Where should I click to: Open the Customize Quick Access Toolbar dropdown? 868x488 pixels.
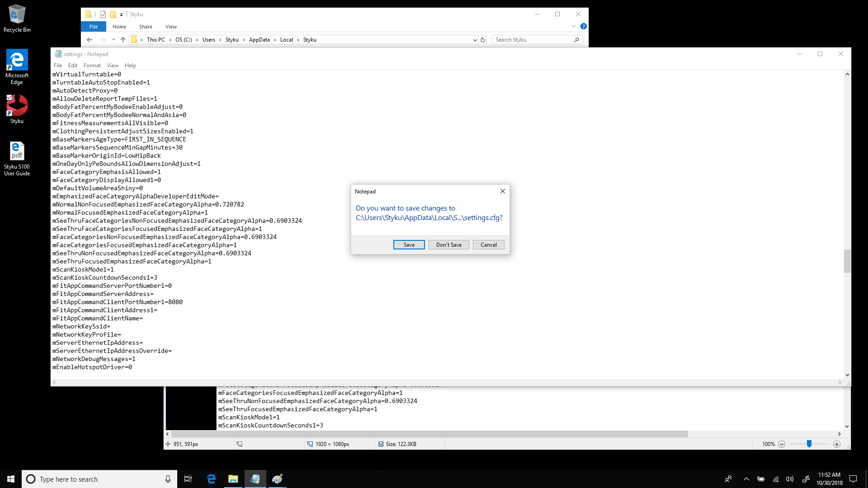(121, 14)
